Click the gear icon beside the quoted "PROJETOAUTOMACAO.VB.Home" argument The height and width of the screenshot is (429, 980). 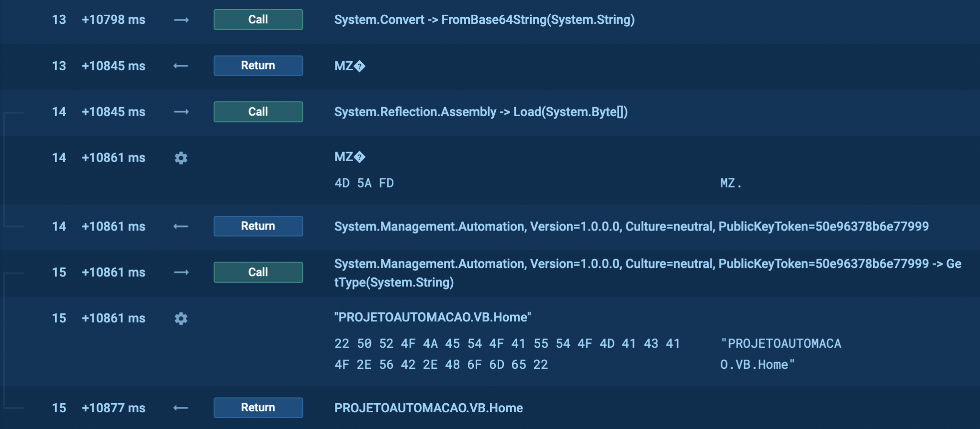pos(181,319)
